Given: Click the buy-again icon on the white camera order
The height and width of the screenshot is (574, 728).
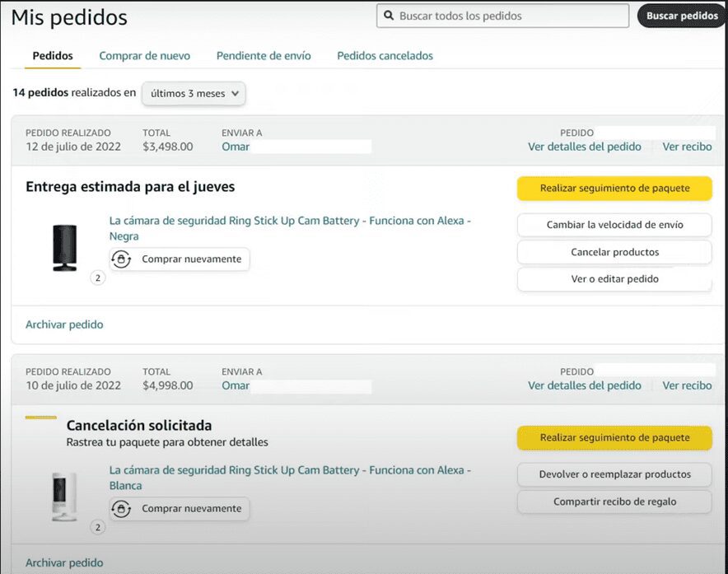Looking at the screenshot, I should pos(122,509).
